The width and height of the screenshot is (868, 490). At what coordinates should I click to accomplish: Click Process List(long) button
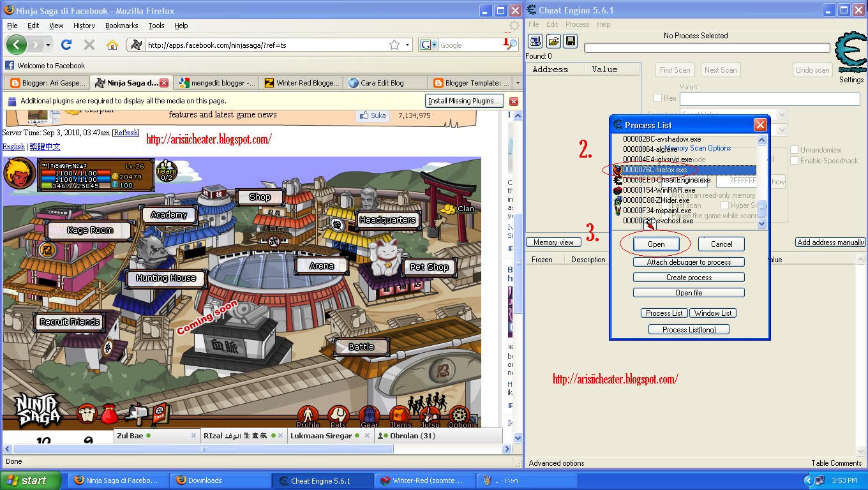tap(689, 330)
